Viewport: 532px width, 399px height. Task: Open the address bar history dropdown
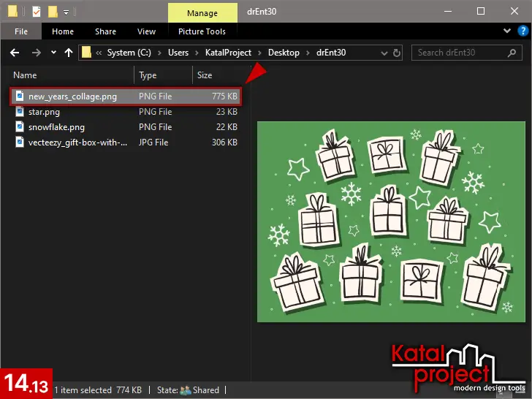(382, 53)
